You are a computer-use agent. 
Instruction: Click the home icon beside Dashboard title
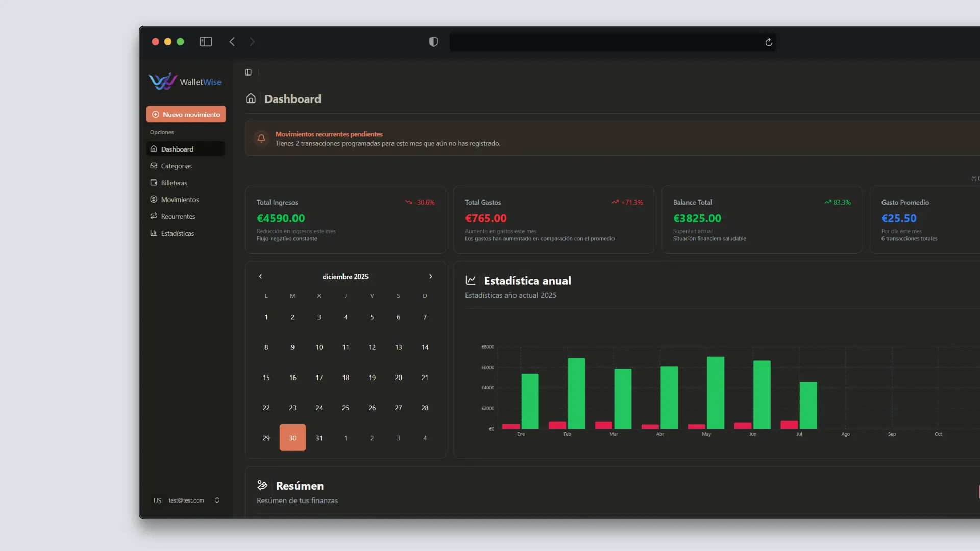[251, 98]
